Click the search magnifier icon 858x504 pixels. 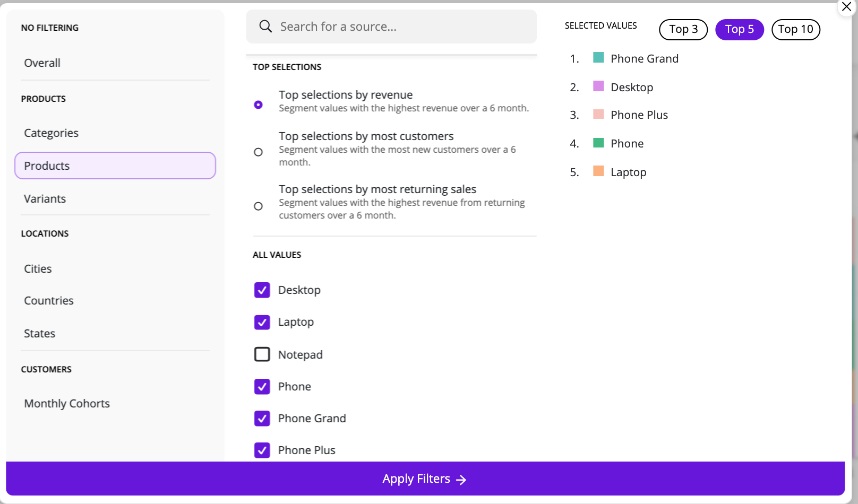click(x=265, y=27)
